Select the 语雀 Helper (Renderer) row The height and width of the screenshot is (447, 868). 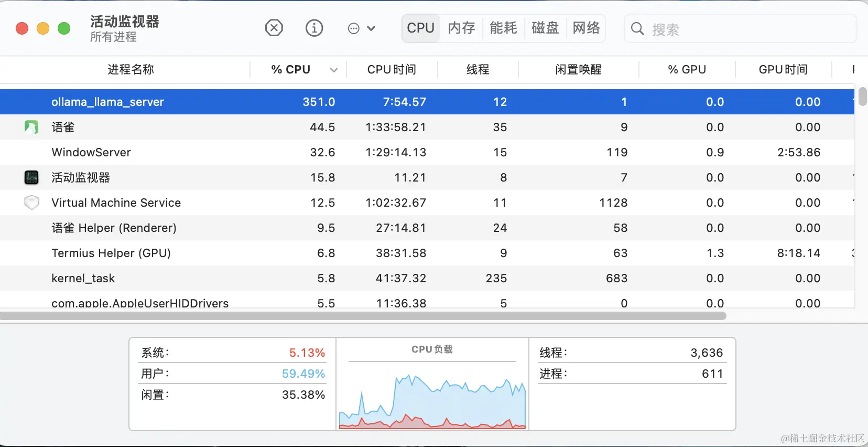[x=427, y=228]
